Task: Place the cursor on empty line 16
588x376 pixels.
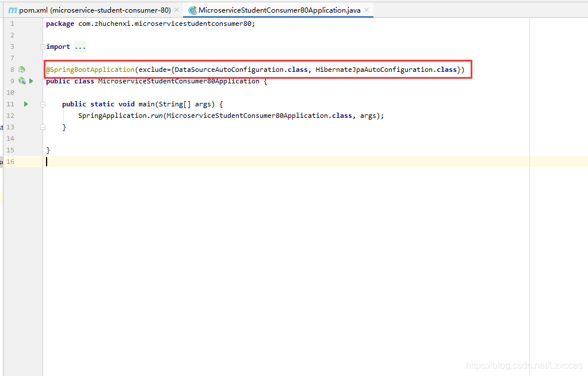Action: [x=315, y=162]
